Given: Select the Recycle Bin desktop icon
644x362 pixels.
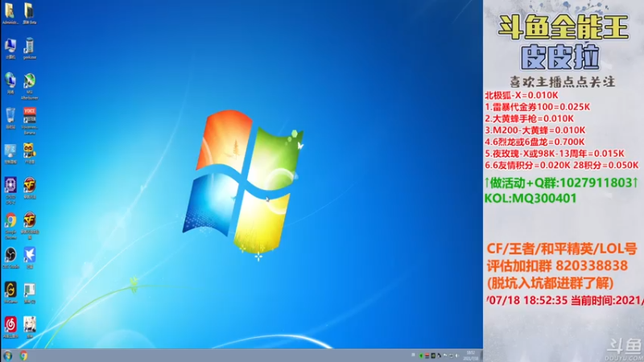Looking at the screenshot, I should coord(10,118).
